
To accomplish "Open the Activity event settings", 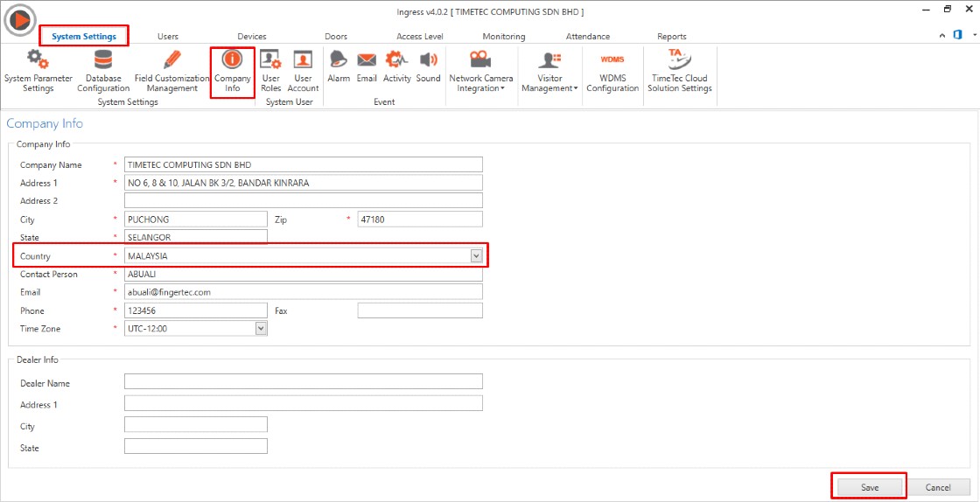I will coord(397,66).
